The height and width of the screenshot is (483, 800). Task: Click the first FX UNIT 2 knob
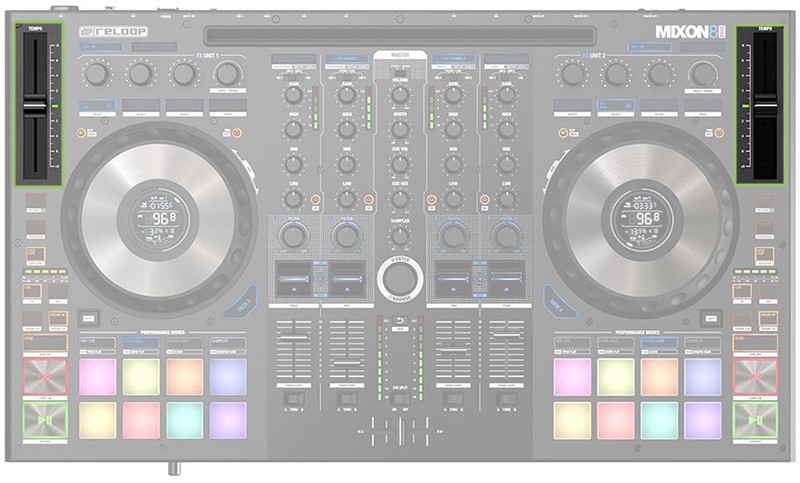tap(572, 74)
